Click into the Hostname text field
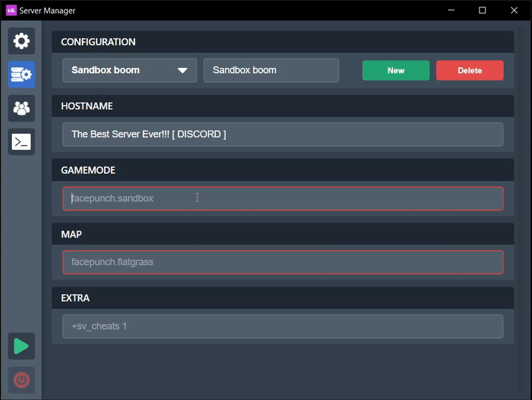Image resolution: width=532 pixels, height=400 pixels. (x=283, y=134)
